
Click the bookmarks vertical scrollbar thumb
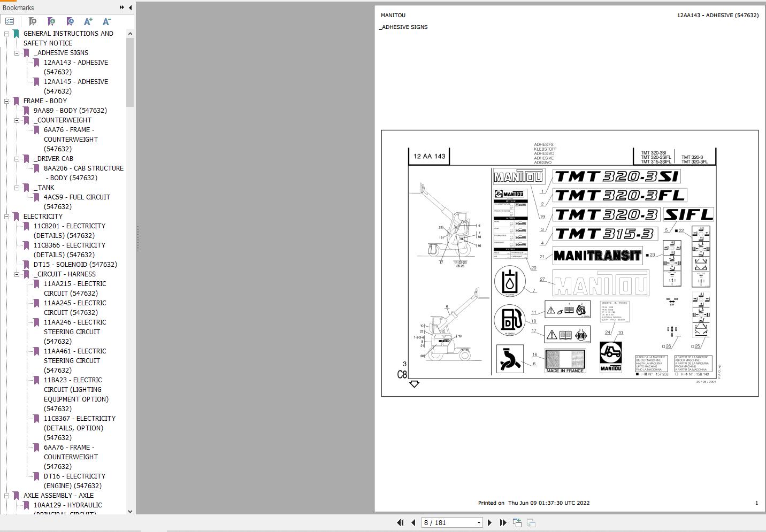(130, 72)
